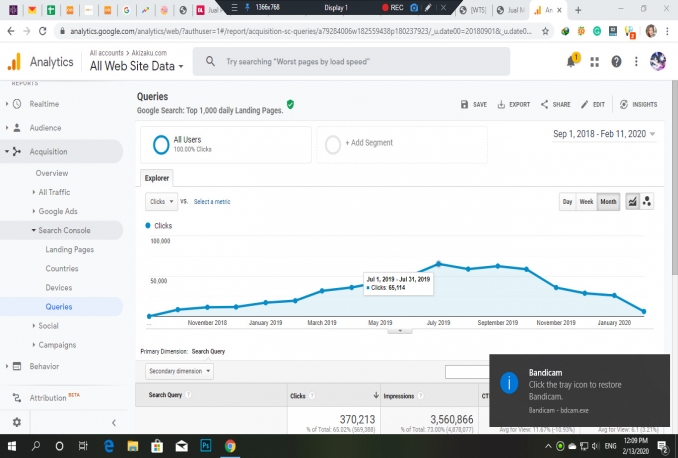Click the Select a metric link

[212, 202]
